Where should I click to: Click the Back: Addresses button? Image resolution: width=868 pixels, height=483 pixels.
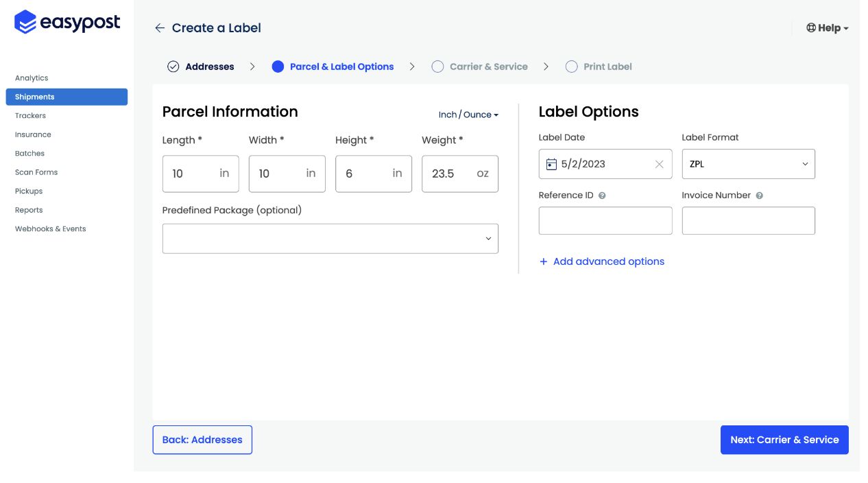(x=202, y=440)
